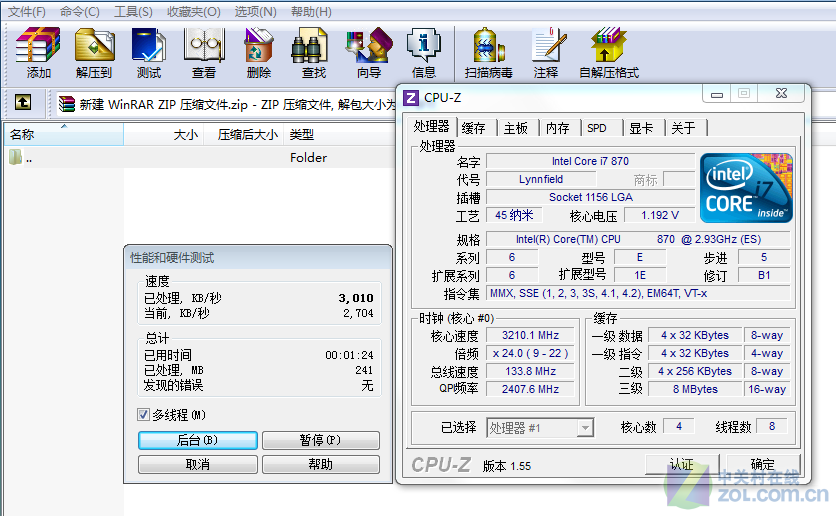Switch to the CPU-Z Mainboard (主板) tab
The height and width of the screenshot is (516, 836).
pos(516,128)
